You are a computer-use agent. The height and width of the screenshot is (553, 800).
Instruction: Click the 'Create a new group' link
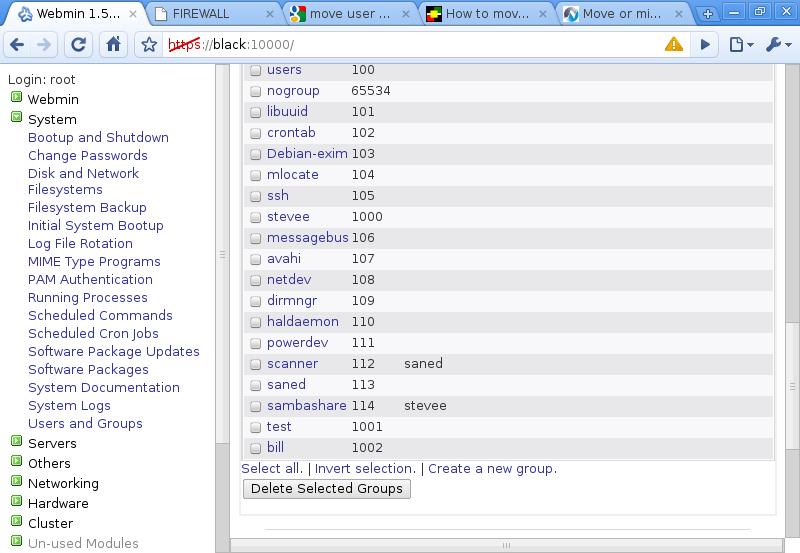coord(492,468)
